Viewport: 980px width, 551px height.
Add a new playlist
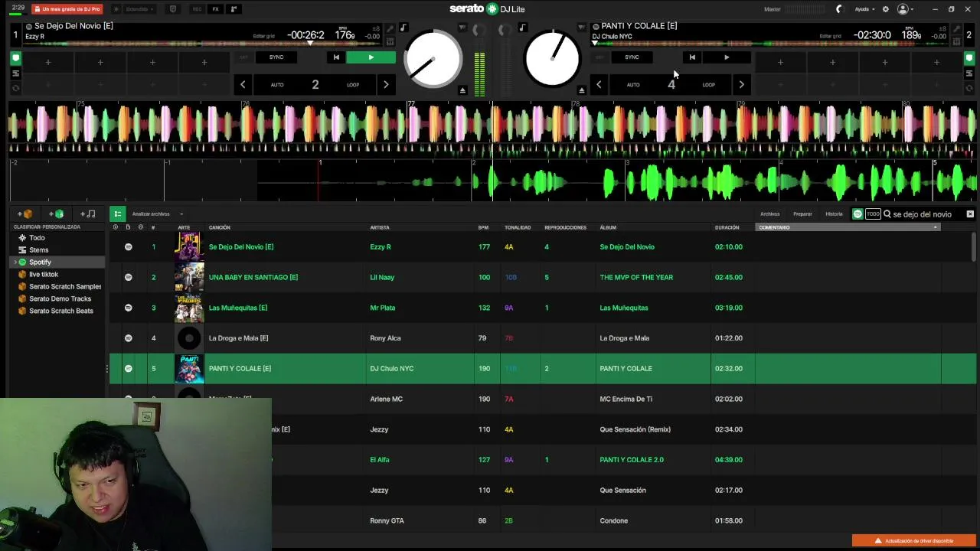tap(88, 214)
